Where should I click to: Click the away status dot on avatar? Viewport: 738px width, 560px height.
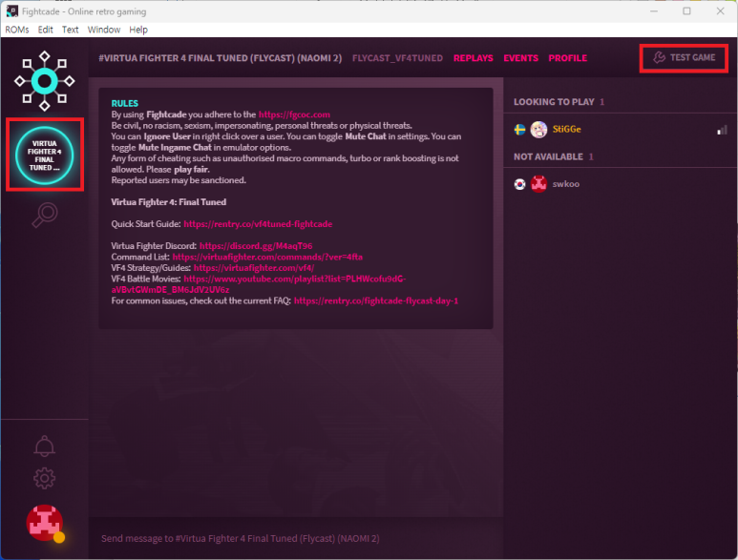click(x=59, y=537)
